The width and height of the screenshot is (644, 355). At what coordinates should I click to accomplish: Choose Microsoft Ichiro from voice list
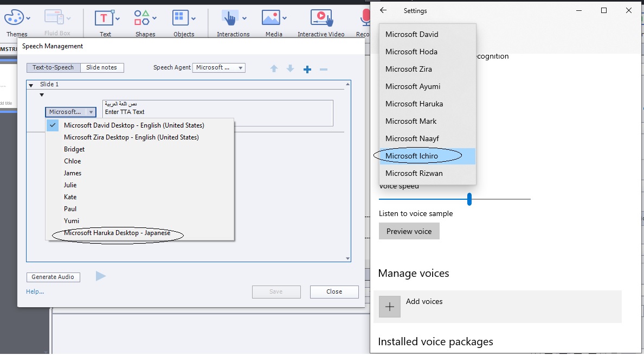[412, 156]
